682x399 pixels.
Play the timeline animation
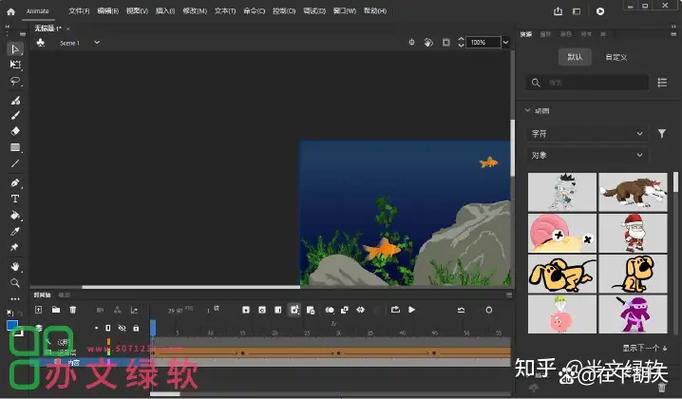click(411, 310)
